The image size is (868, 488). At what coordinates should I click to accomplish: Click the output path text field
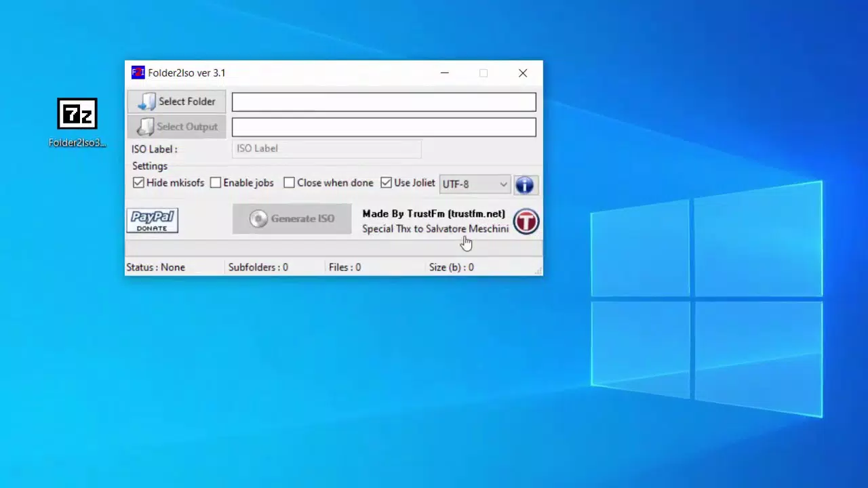384,127
